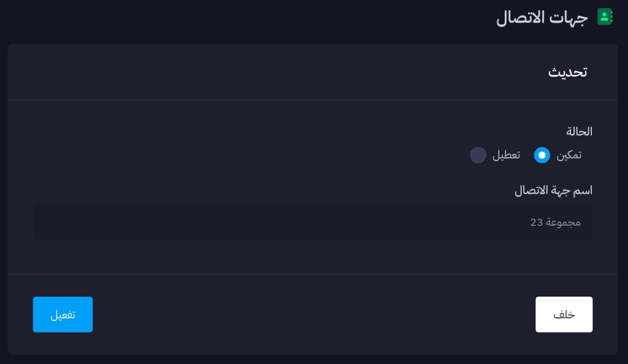Keep contact status set to enabled

point(542,155)
